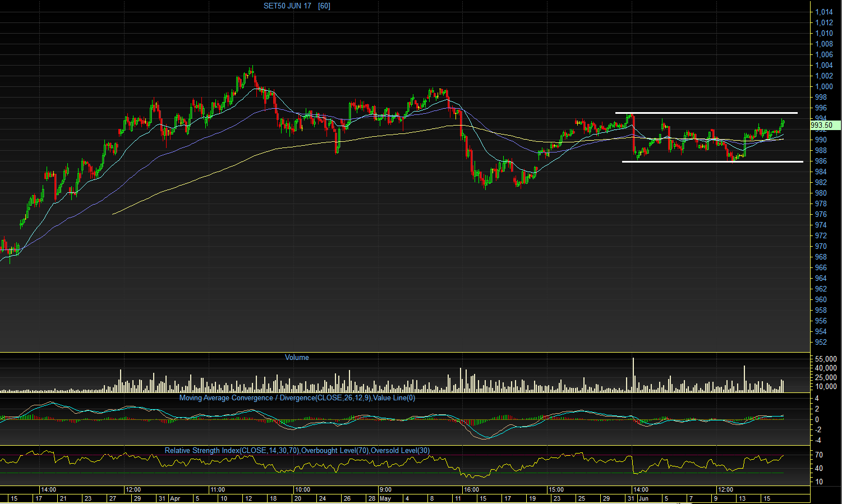Select the 15:00 time axis label
Viewport: 842px width, 504px height.
(x=556, y=489)
